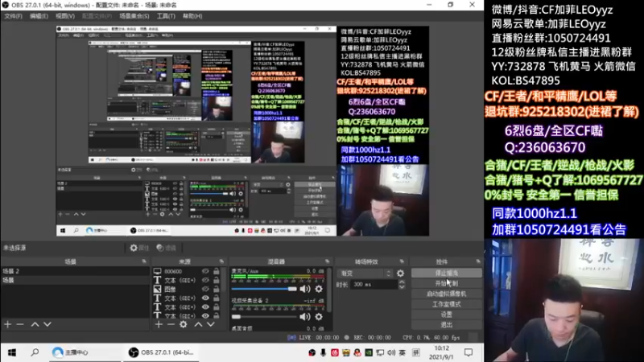
Task: Move scene down with arrow
Action: coord(47,324)
